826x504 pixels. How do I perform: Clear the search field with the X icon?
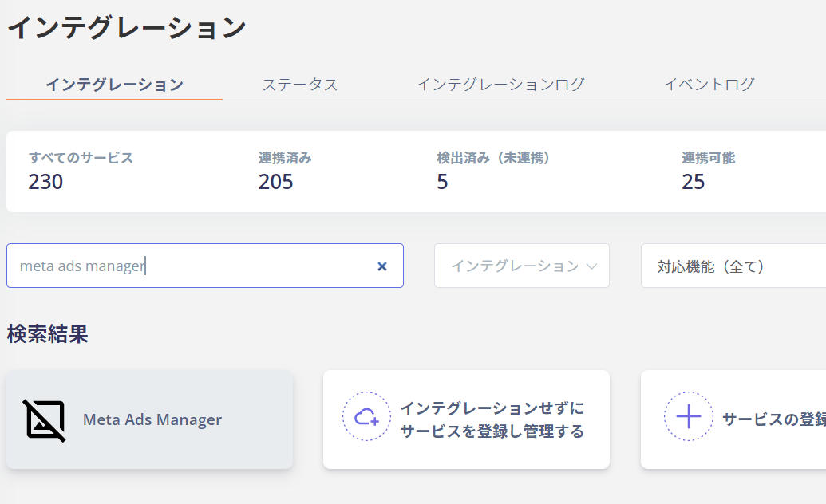coord(382,266)
